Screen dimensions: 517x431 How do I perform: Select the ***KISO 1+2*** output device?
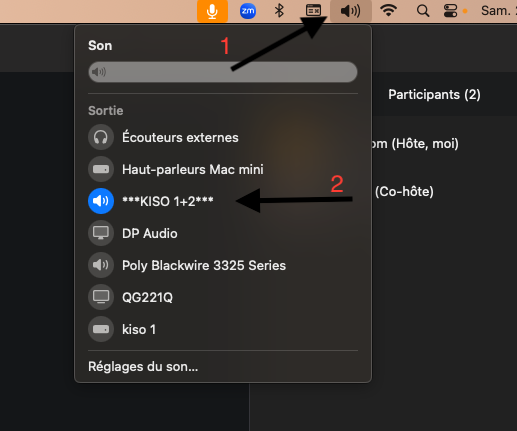point(223,201)
